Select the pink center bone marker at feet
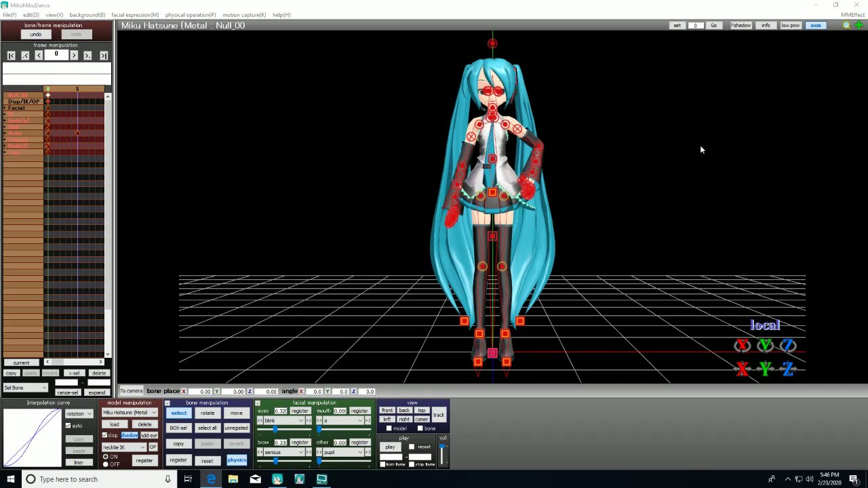This screenshot has width=868, height=488. (x=492, y=353)
